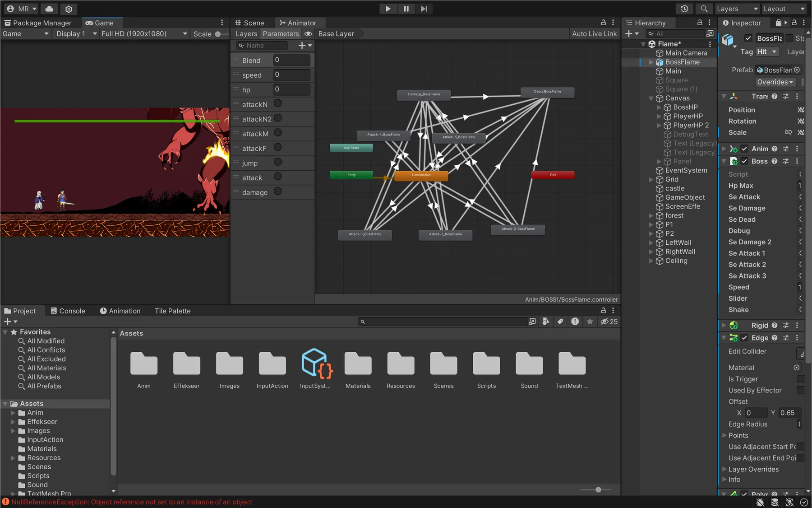Open the prefab Overrides dropdown
812x508 pixels.
pos(775,82)
